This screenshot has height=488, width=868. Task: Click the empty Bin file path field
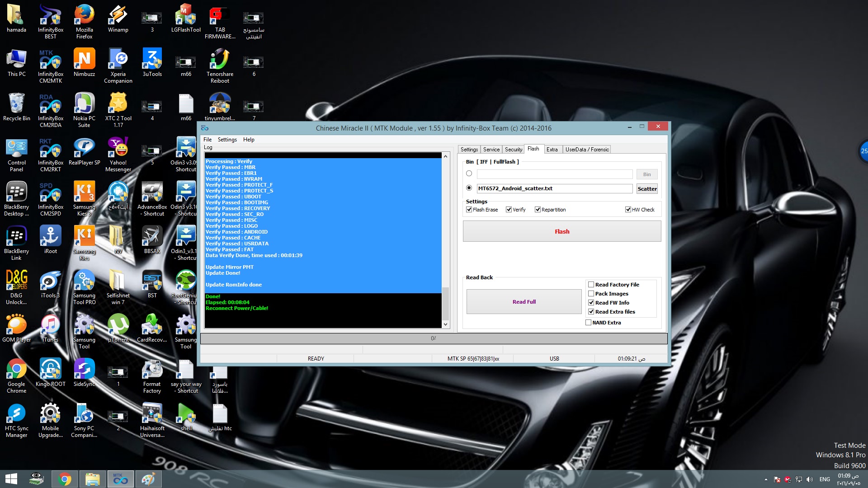coord(555,174)
